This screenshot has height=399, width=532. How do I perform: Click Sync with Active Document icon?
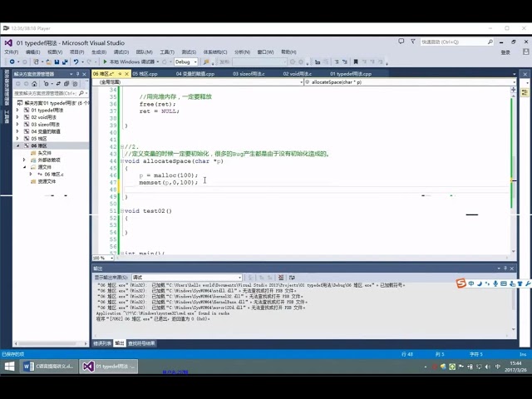click(x=58, y=83)
